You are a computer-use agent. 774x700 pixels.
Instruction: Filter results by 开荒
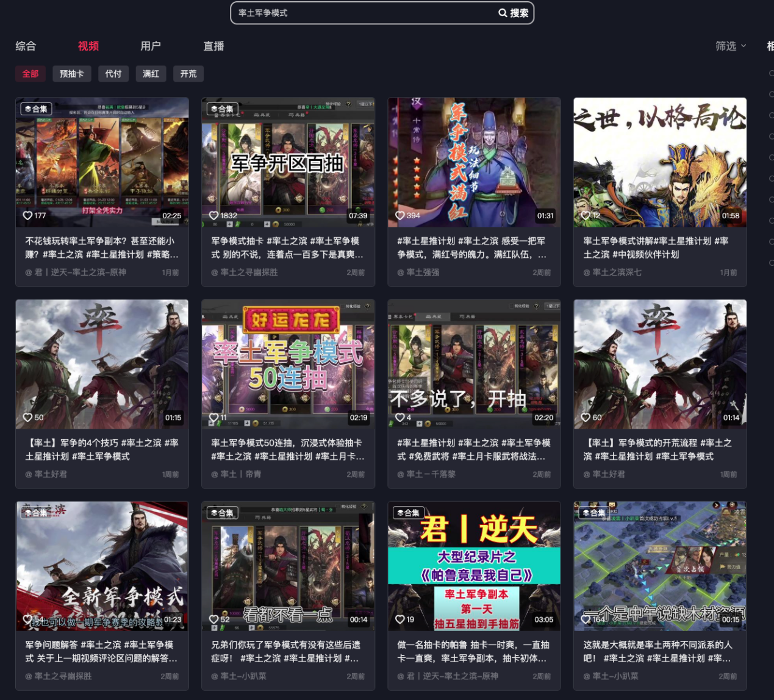pyautogui.click(x=188, y=74)
